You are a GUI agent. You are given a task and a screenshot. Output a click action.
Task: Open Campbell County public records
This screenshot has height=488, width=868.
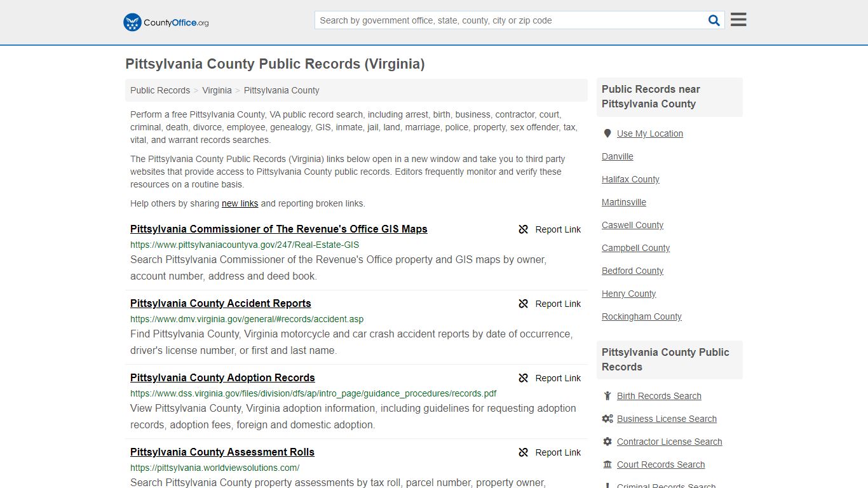tap(635, 248)
